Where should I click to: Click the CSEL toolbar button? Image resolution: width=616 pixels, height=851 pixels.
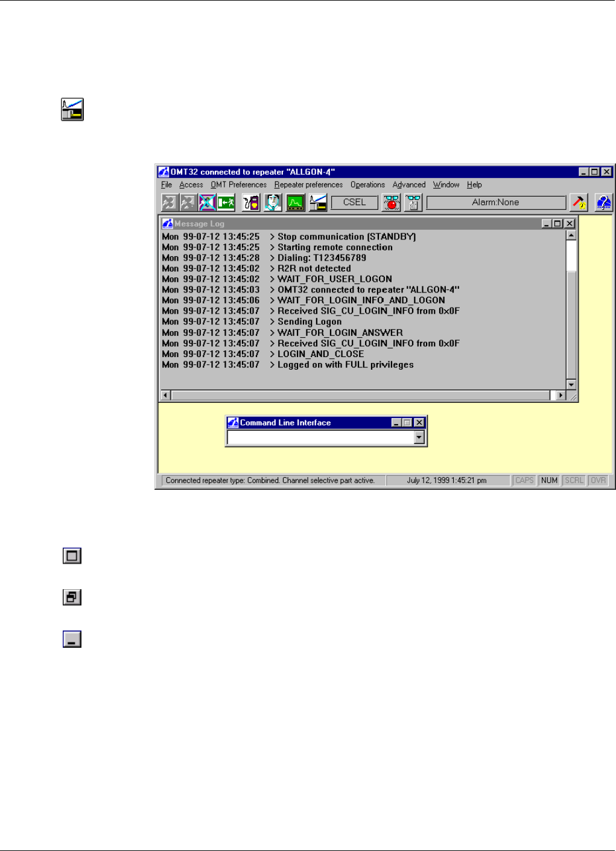pyautogui.click(x=355, y=203)
